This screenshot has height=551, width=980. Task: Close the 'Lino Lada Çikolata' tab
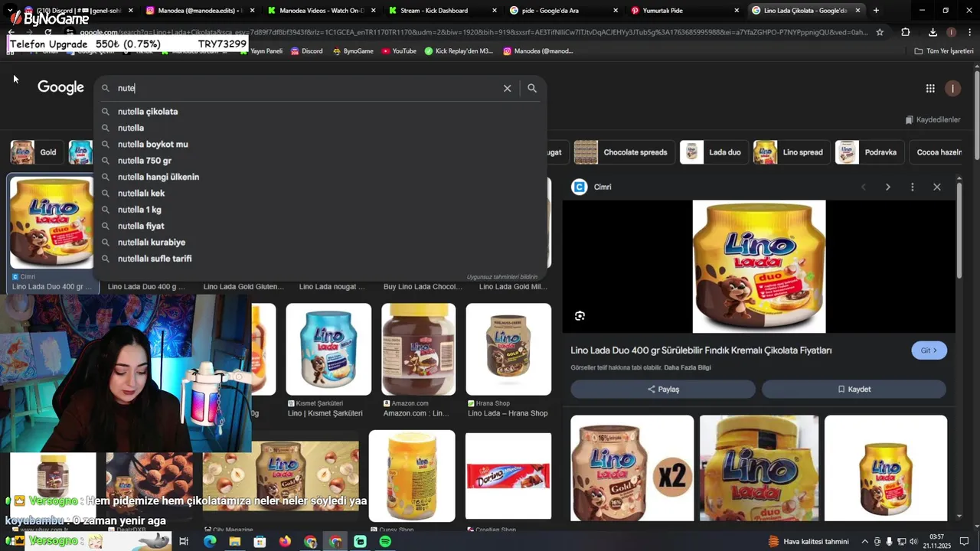857,11
